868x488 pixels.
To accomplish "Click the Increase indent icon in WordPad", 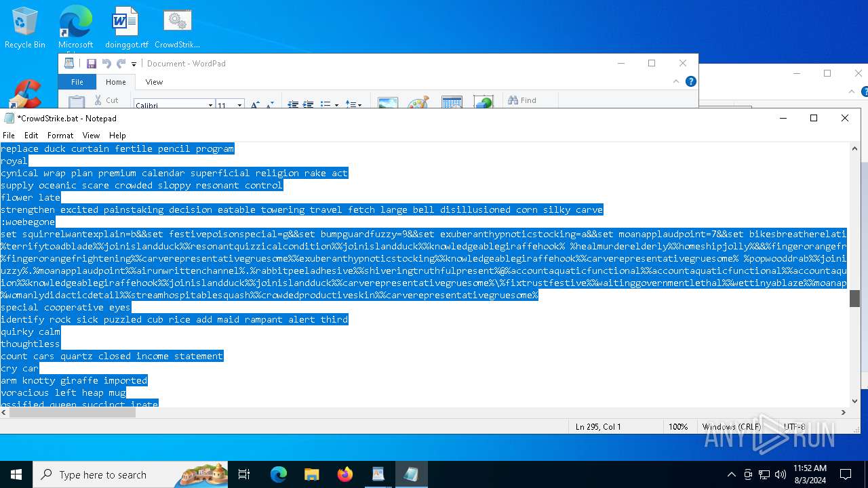I will click(x=308, y=104).
